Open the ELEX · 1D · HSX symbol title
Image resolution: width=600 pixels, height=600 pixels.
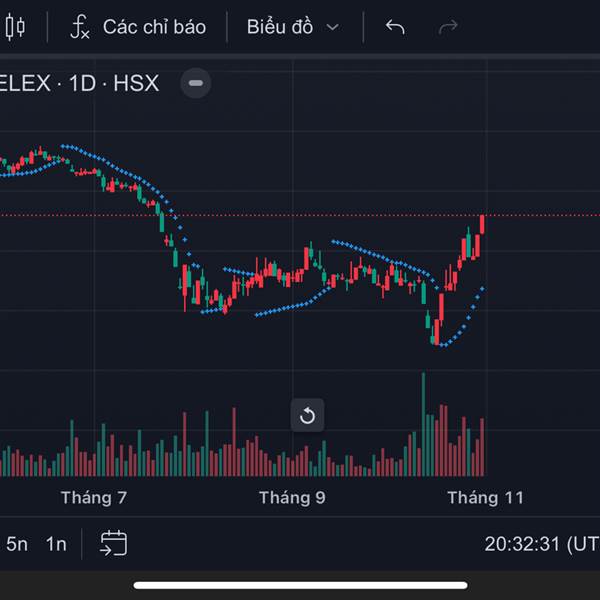[x=78, y=83]
